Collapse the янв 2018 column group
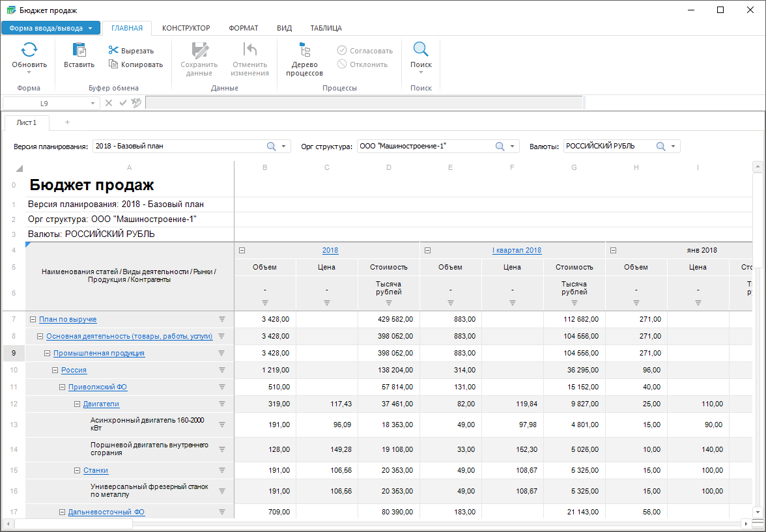The height and width of the screenshot is (532, 766). coord(613,250)
